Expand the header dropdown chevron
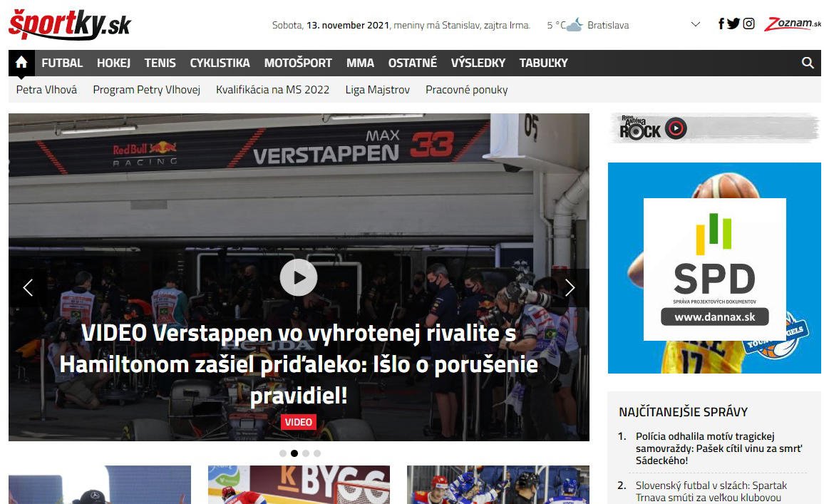Screen dimensions: 824x504 coord(696,25)
